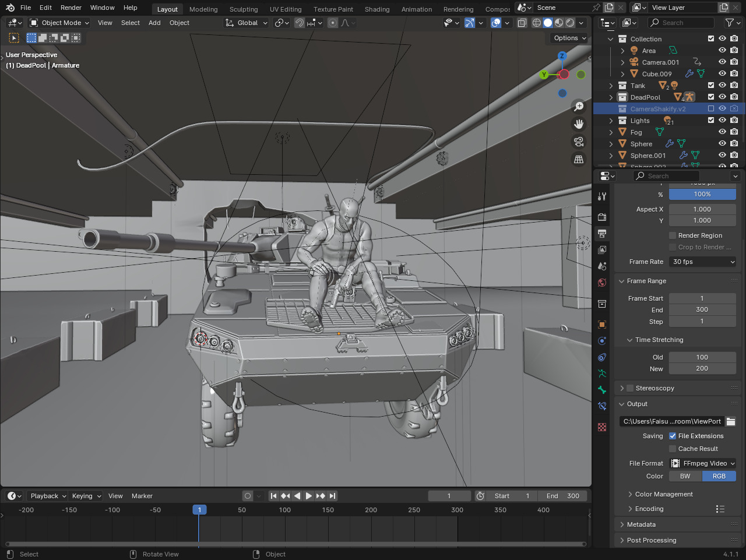The image size is (746, 560).
Task: Open the Object properties tab
Action: [602, 325]
